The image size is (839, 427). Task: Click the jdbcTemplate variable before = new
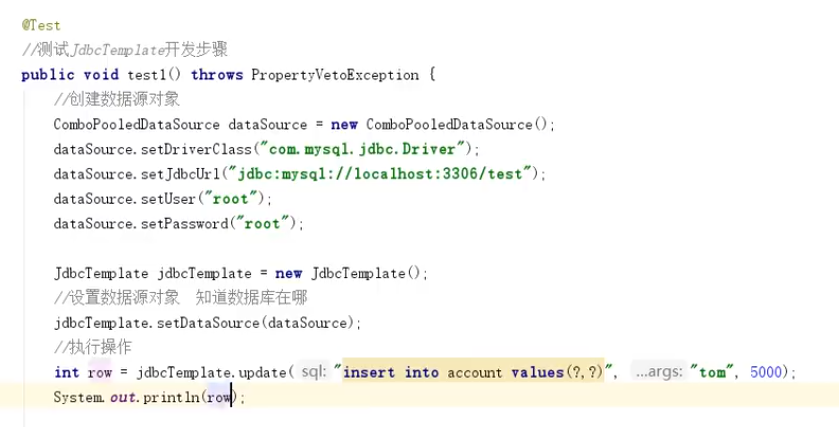pyautogui.click(x=204, y=273)
